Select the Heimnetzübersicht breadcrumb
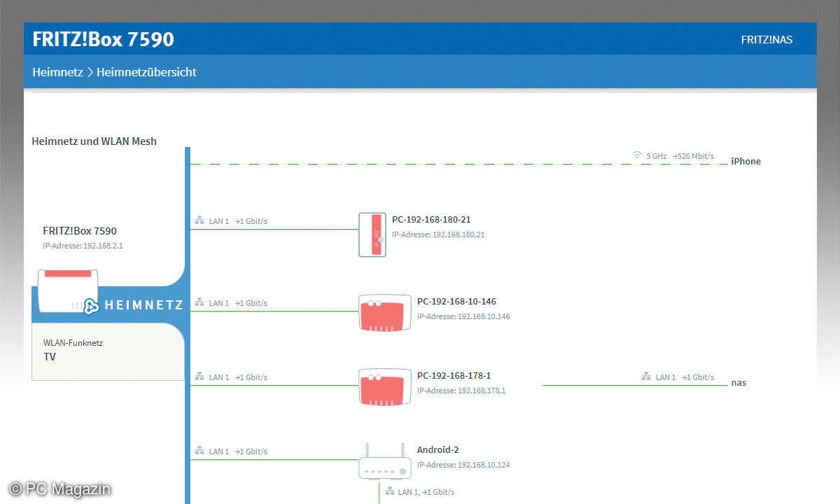840x504 pixels. (x=146, y=72)
